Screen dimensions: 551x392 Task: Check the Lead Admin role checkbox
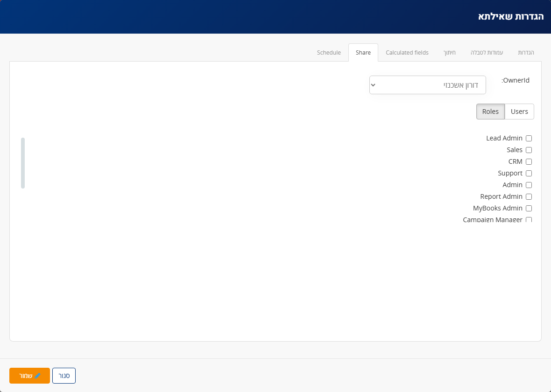(529, 139)
